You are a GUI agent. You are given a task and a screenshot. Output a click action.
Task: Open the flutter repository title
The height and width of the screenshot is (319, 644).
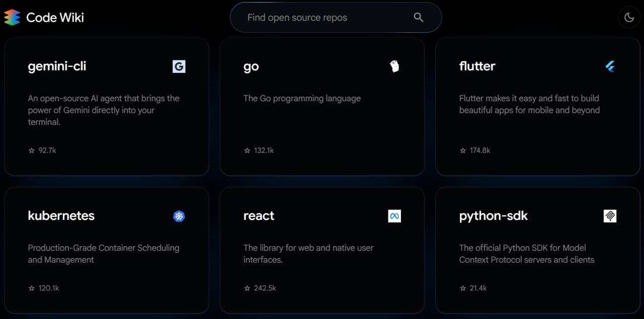(x=477, y=66)
